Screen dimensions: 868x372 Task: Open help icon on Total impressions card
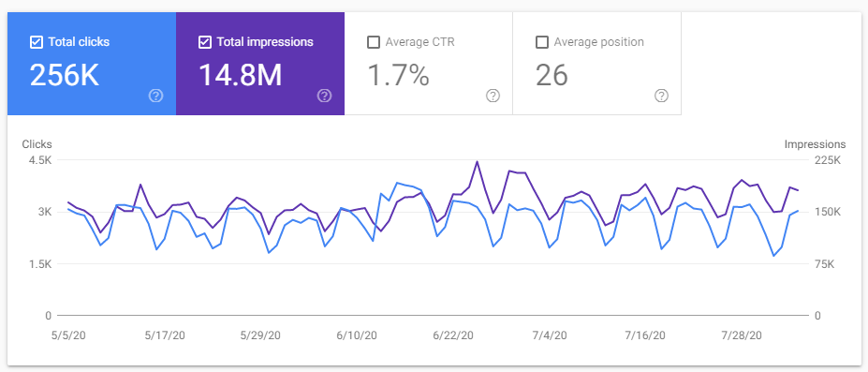(x=324, y=96)
